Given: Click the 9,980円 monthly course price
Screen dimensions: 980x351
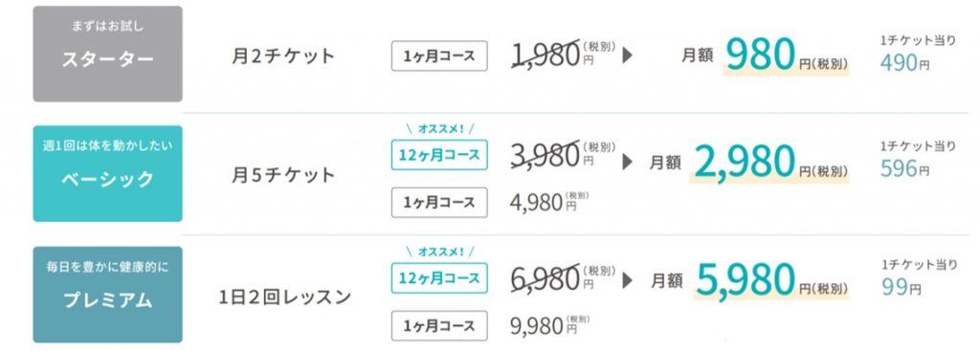Looking at the screenshot, I should pos(550,325).
